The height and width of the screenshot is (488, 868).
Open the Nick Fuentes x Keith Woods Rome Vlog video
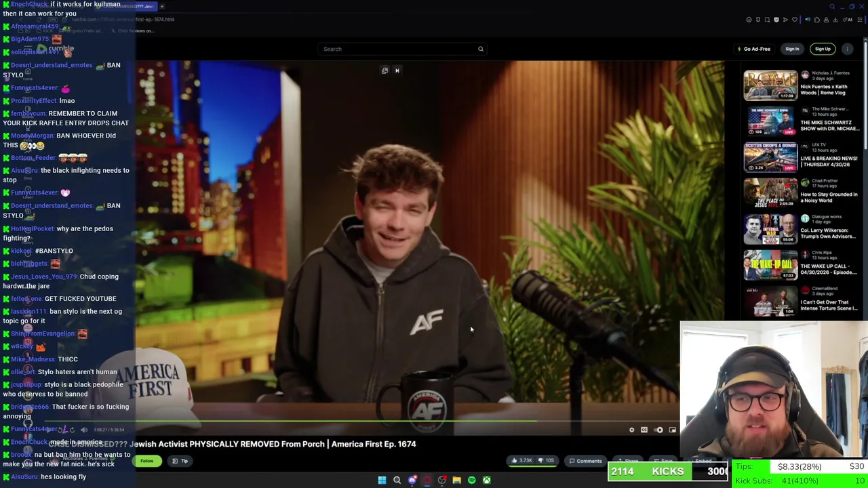click(x=770, y=85)
